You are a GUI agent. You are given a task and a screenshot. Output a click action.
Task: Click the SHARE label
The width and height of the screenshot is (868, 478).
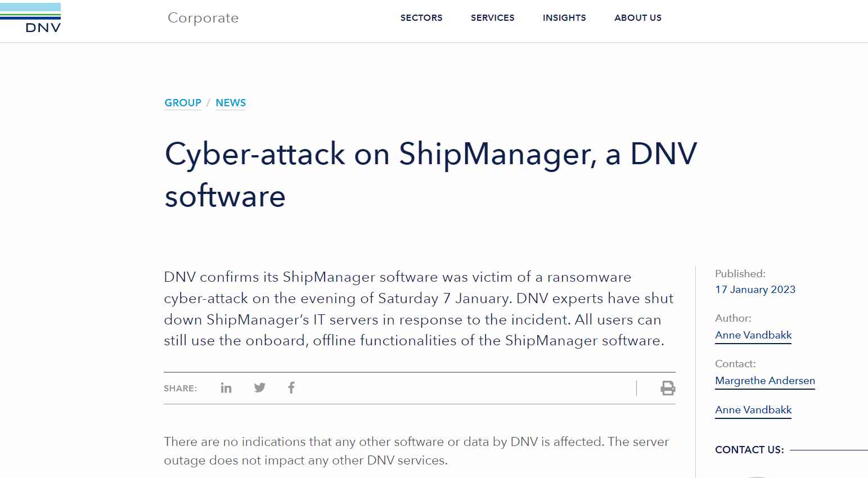(180, 389)
